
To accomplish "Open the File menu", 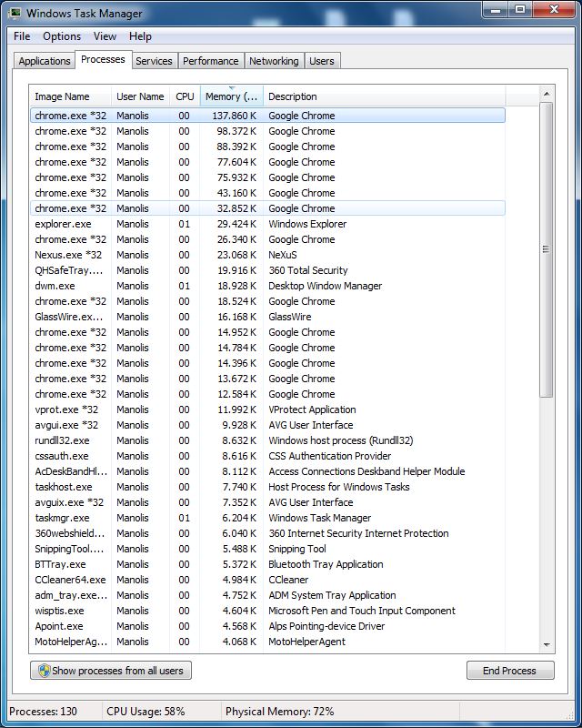I will point(22,36).
